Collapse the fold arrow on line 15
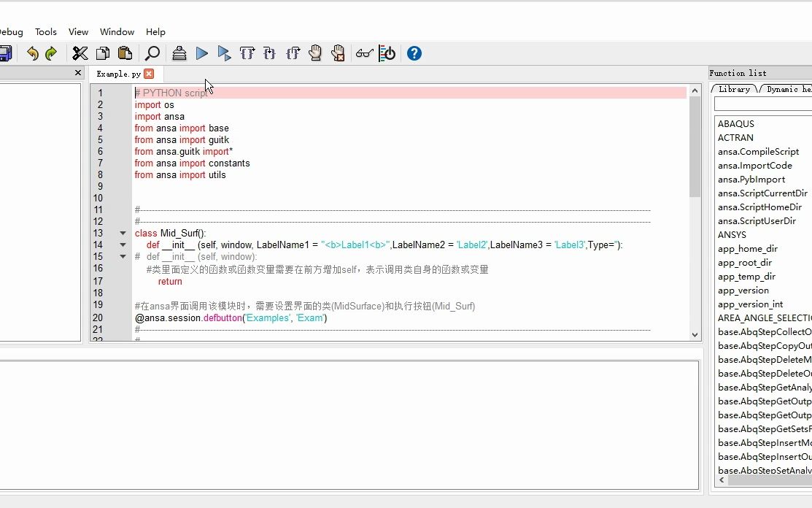Viewport: 812px width, 508px height. (x=123, y=256)
